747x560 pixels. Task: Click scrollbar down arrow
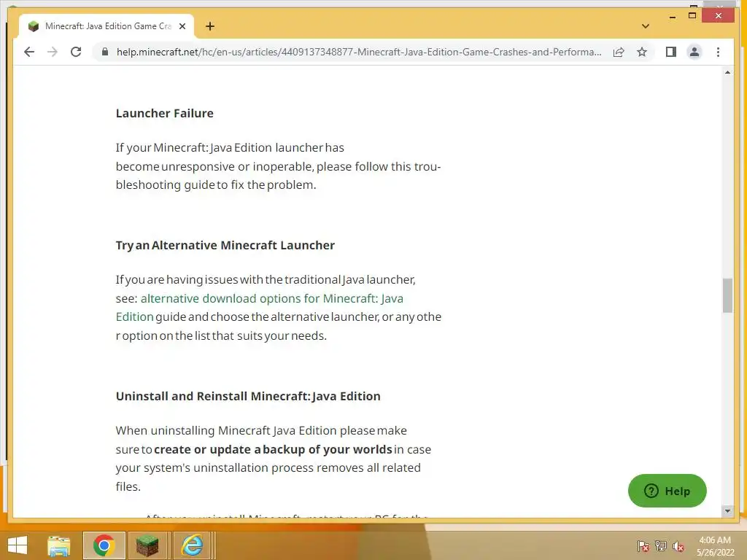click(x=727, y=511)
